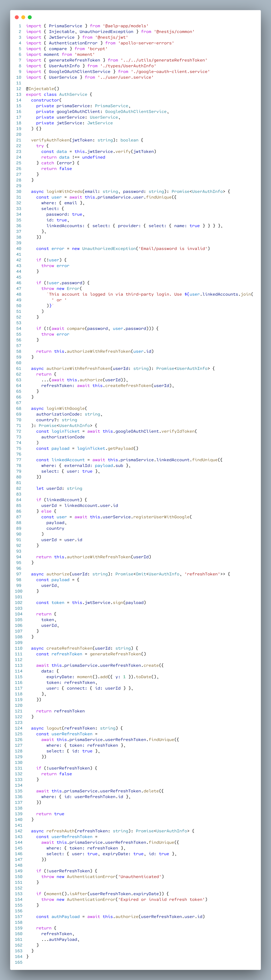Click the toDate() call
The image size is (271, 980).
(146, 676)
